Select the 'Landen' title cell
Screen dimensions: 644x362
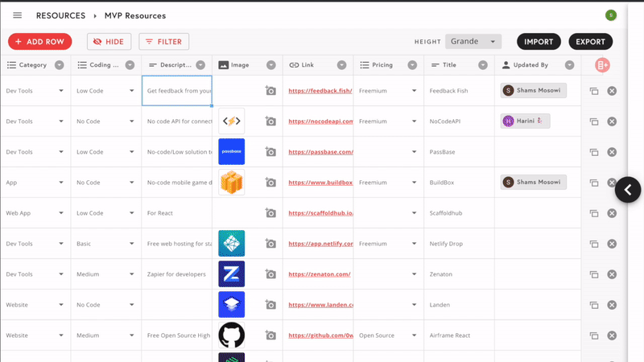pos(459,305)
